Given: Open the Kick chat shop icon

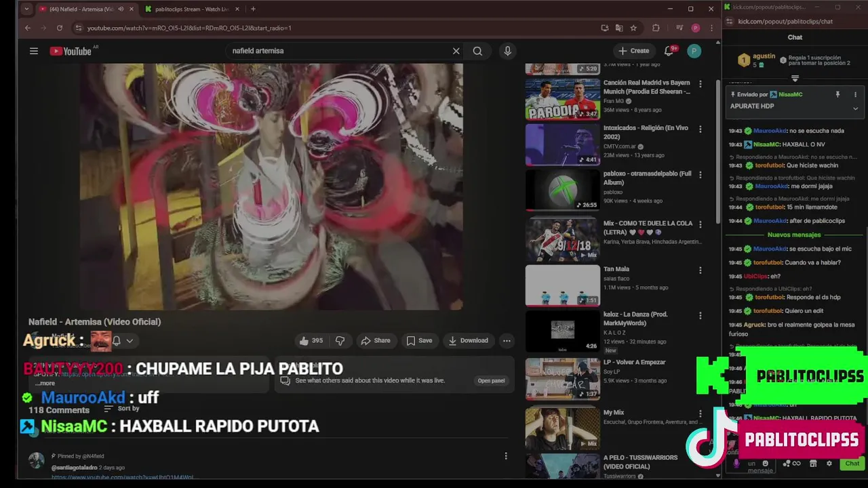Looking at the screenshot, I should point(813,464).
